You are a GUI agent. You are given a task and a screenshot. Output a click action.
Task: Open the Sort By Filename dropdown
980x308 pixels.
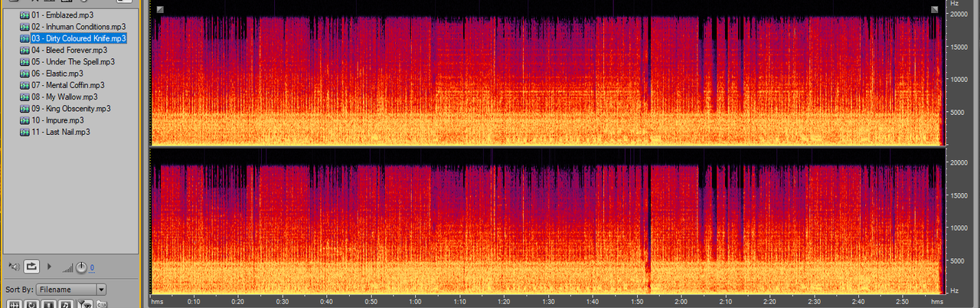70,290
